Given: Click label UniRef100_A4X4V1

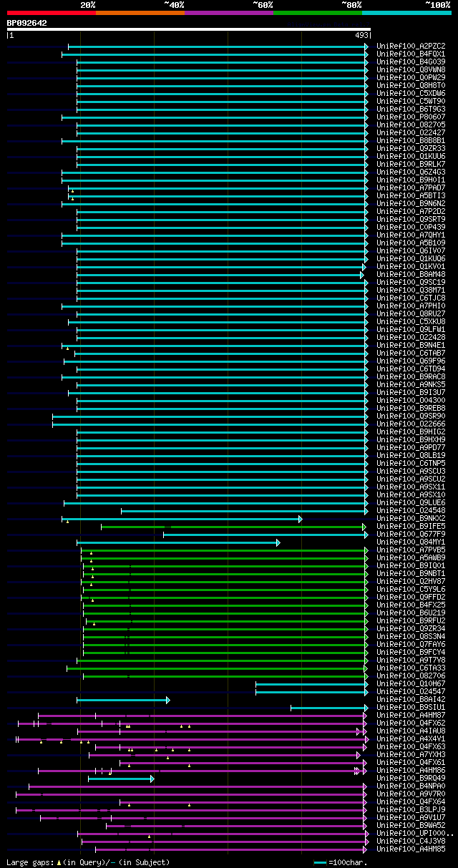Looking at the screenshot, I should point(411,738).
